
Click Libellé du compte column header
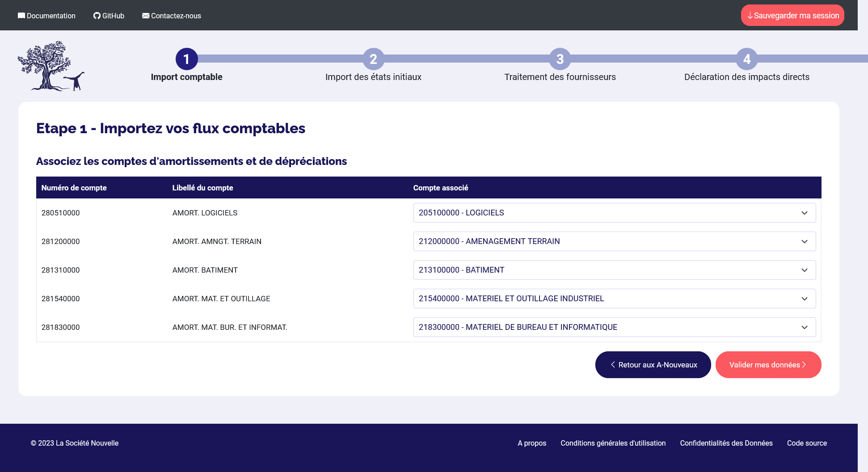[x=203, y=188]
